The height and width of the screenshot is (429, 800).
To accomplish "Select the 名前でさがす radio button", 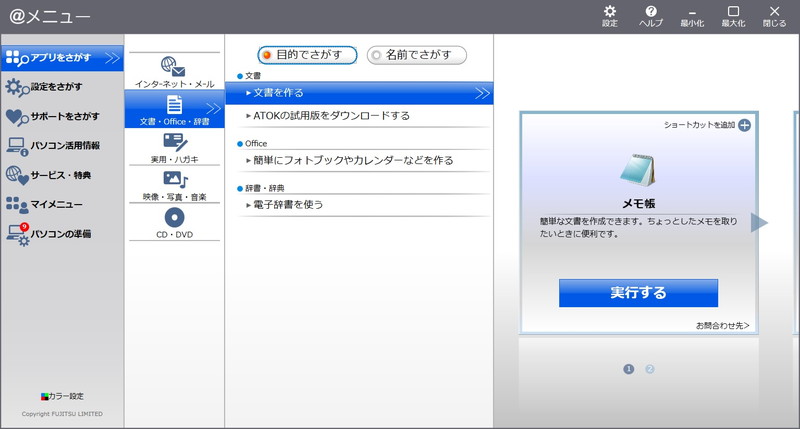I will click(x=376, y=55).
